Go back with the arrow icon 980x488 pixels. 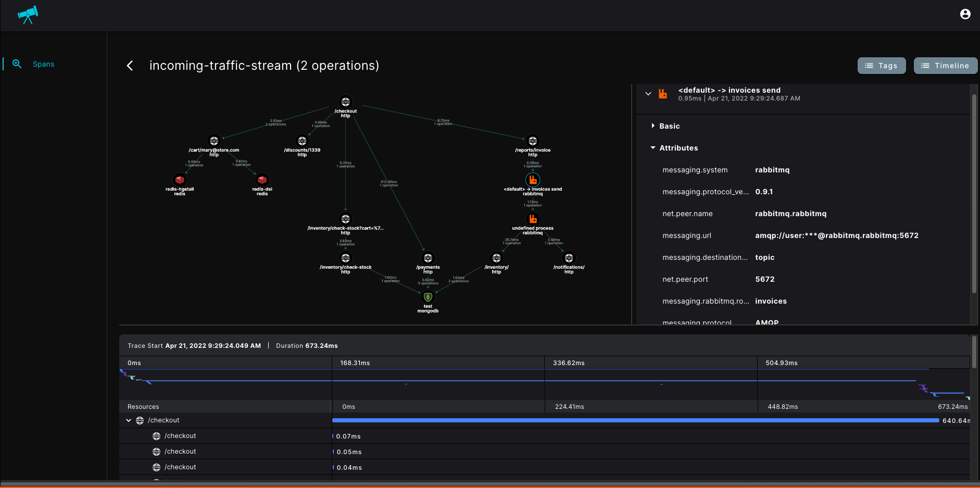[x=130, y=66]
